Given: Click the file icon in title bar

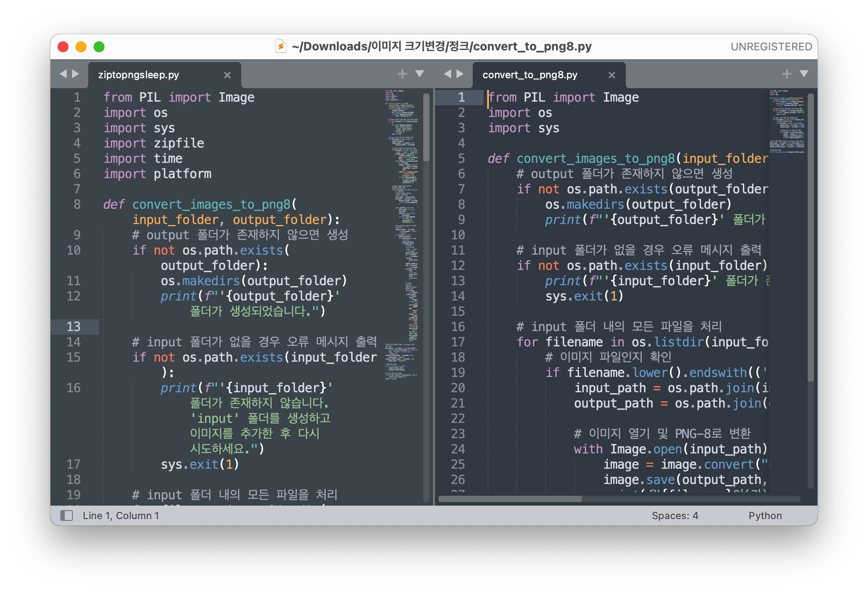Looking at the screenshot, I should click(x=280, y=46).
